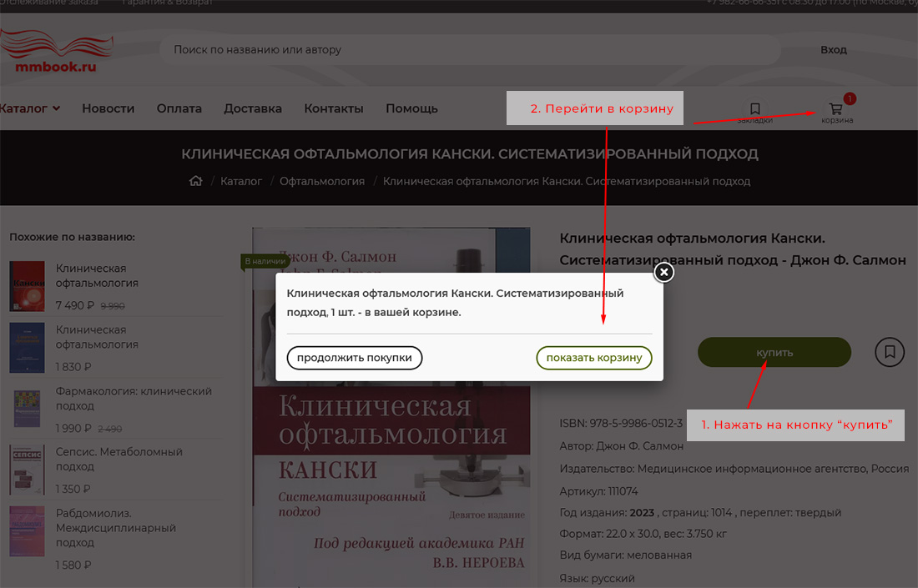Click the green 'купить' button
The image size is (918, 588).
[774, 352]
